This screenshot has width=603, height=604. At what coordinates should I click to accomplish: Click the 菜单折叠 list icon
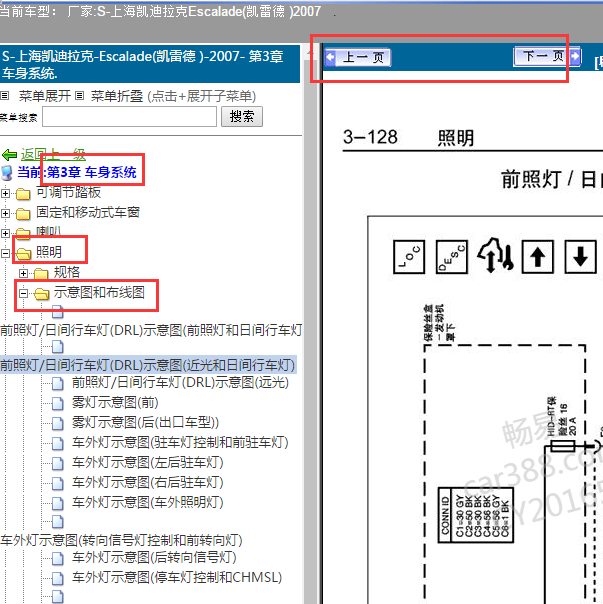(79, 96)
